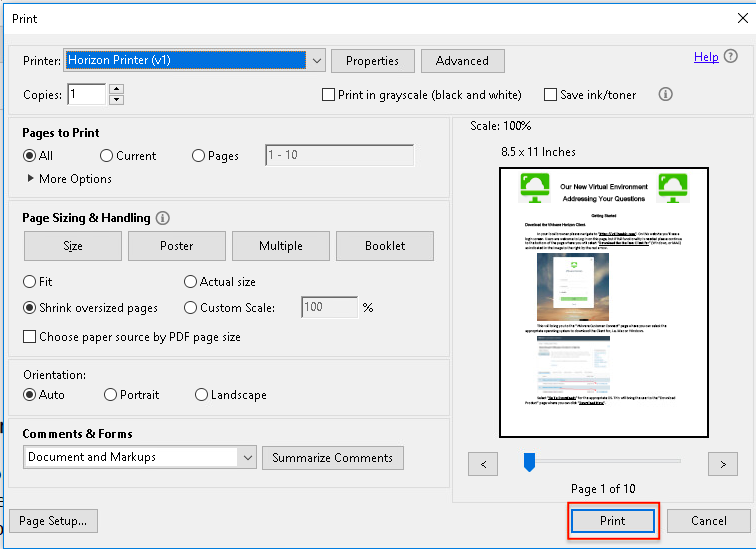Switch to Booklet sizing mode

pos(385,246)
